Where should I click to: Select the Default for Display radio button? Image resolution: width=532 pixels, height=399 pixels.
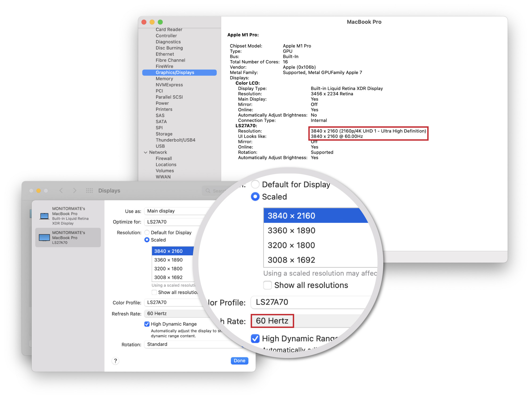(147, 232)
